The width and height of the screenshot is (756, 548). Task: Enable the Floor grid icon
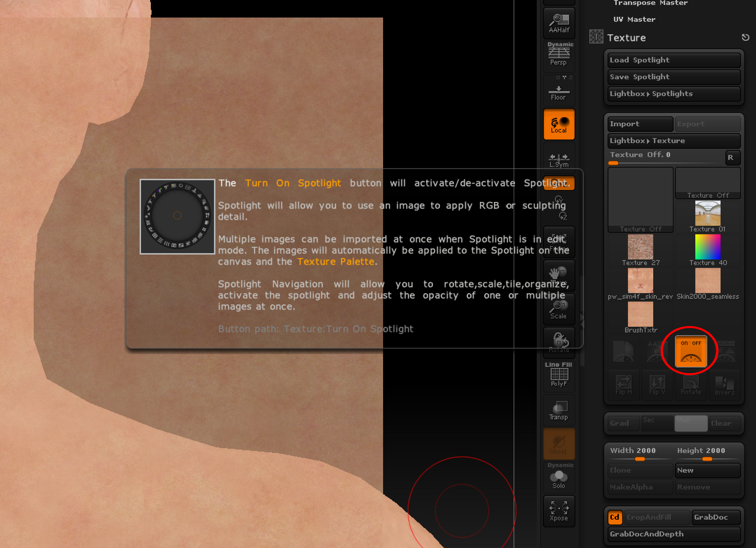pos(559,91)
